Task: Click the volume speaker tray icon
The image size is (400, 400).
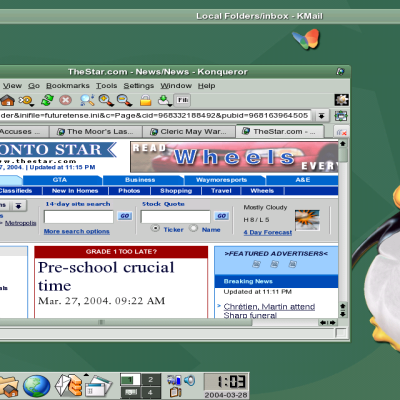Action: (189, 380)
